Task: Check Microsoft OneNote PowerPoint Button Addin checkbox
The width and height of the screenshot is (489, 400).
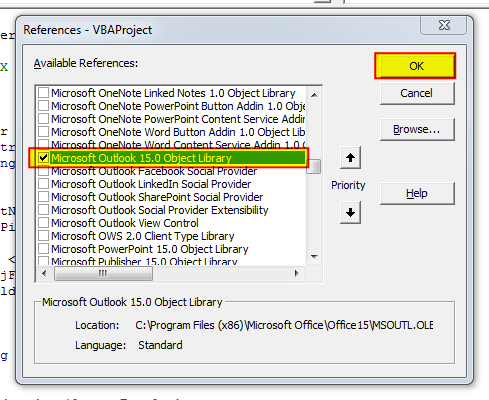Action: point(43,106)
